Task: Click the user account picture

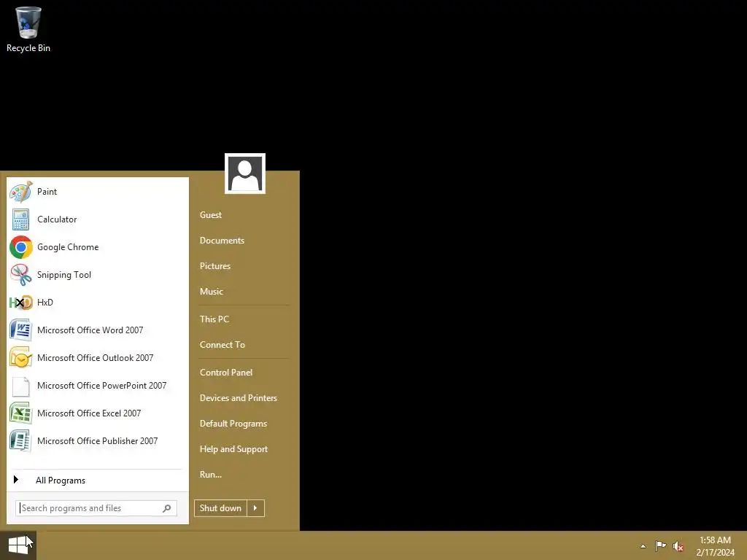Action: [x=245, y=174]
